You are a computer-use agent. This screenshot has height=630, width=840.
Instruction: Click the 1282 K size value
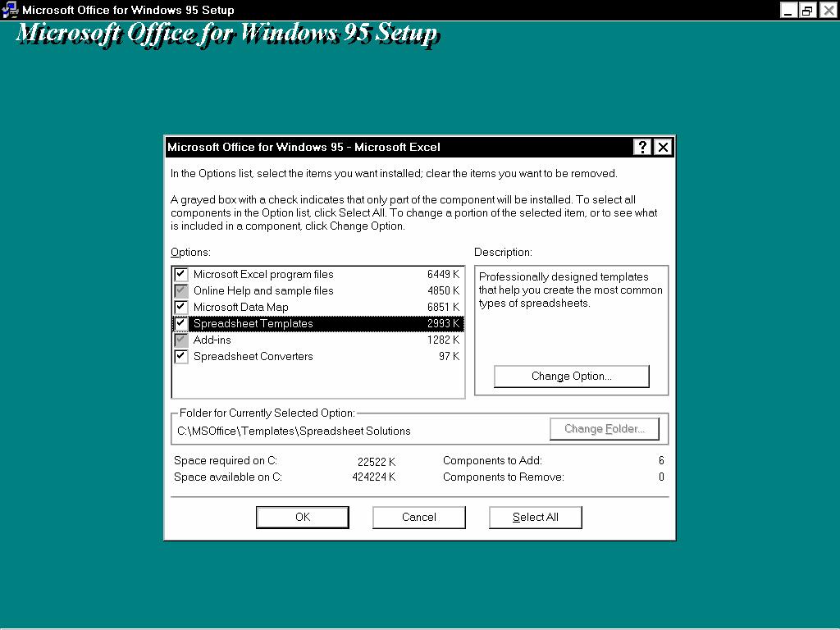click(x=444, y=340)
